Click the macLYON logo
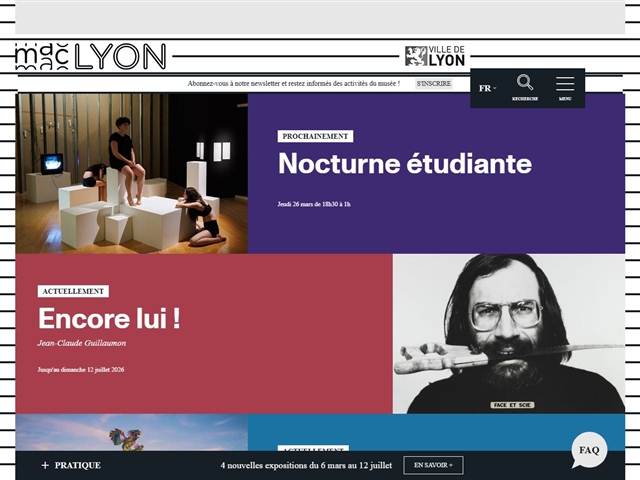The width and height of the screenshot is (640, 480). point(90,57)
